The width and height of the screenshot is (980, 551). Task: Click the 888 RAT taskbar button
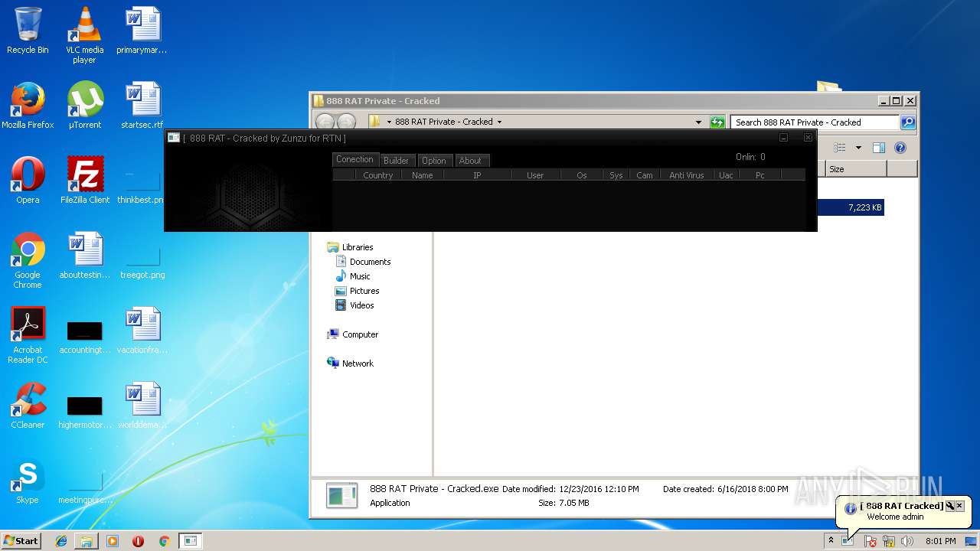tap(191, 541)
